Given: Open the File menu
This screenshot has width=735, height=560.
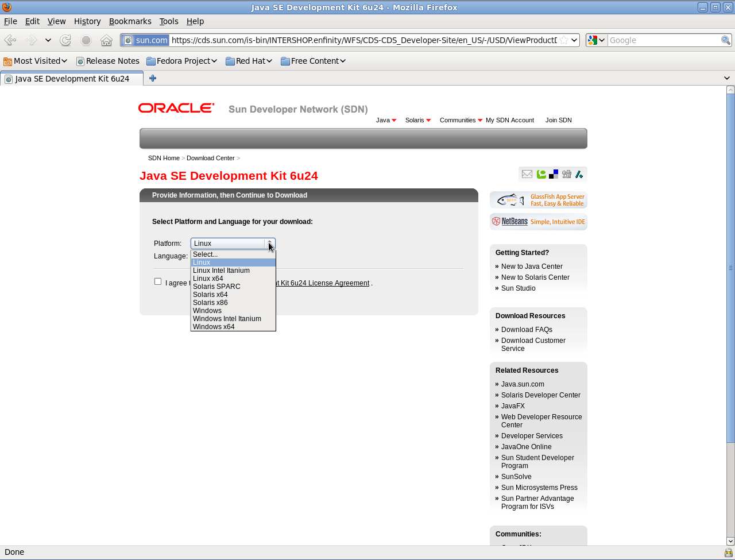Looking at the screenshot, I should [x=10, y=21].
